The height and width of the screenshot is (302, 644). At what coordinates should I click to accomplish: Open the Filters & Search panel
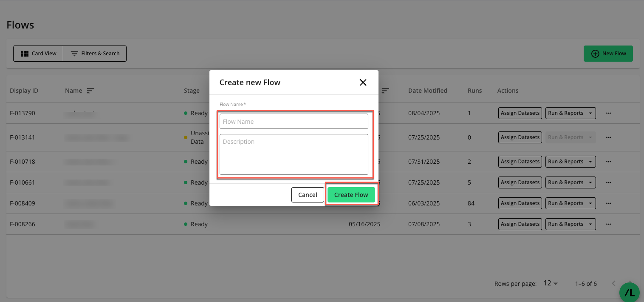point(95,53)
